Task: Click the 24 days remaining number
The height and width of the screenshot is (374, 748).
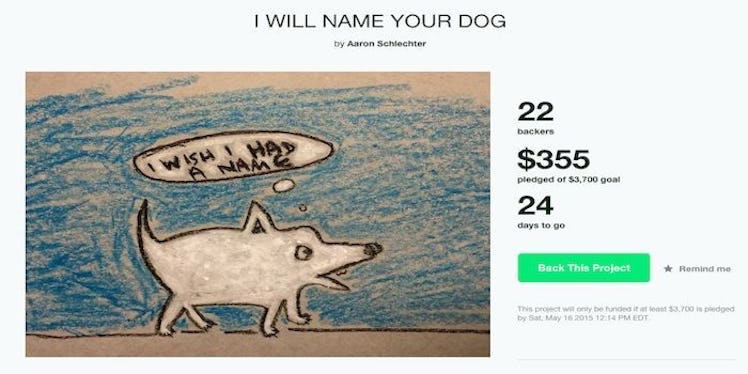Action: pyautogui.click(x=535, y=206)
